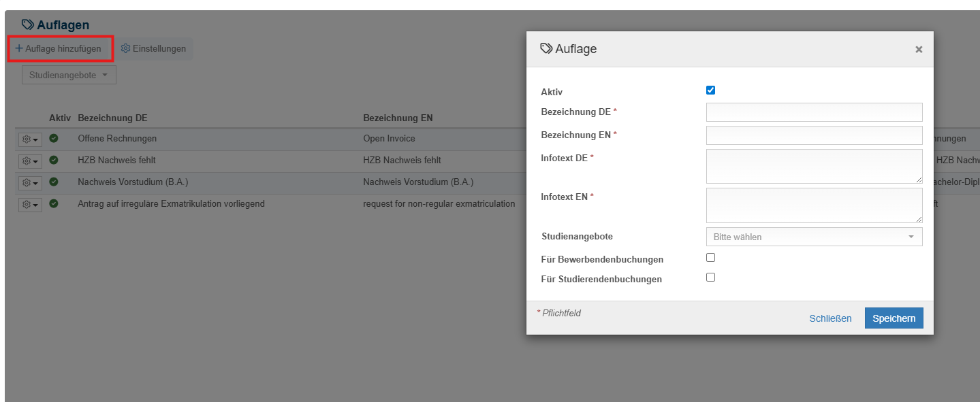Open the gear actions for HZB Nachweis fehlt

(27, 161)
